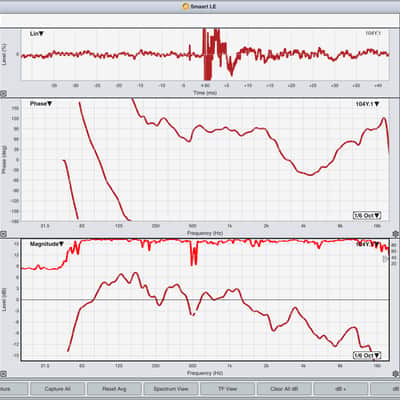This screenshot has height=400, width=400.
Task: Click the Capture All button
Action: coord(57,389)
